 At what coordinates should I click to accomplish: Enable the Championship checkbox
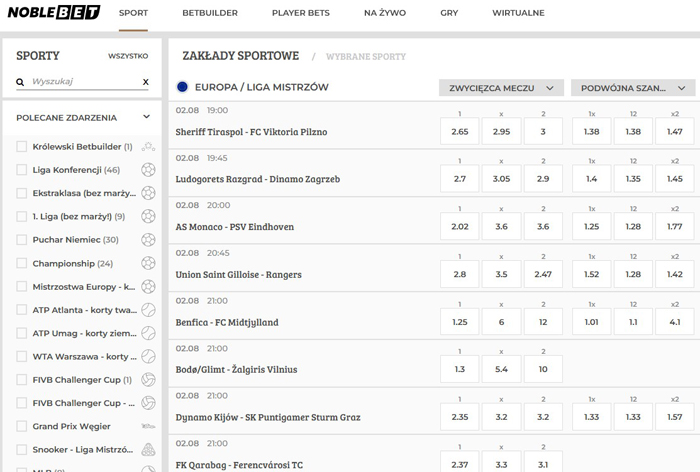click(x=22, y=263)
